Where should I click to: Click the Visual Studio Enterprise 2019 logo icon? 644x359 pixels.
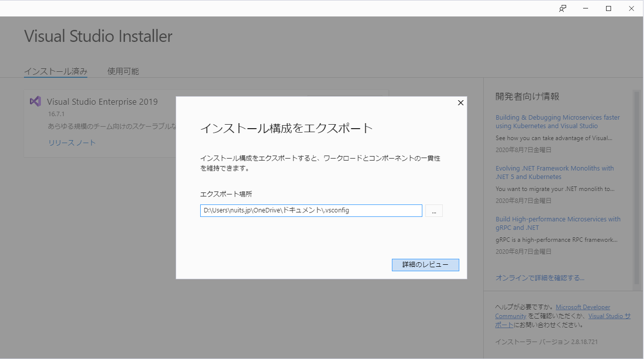point(35,101)
